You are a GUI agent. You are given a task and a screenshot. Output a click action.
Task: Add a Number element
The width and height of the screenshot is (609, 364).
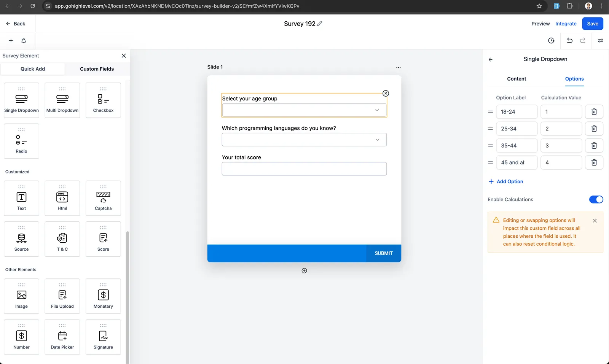tap(21, 337)
